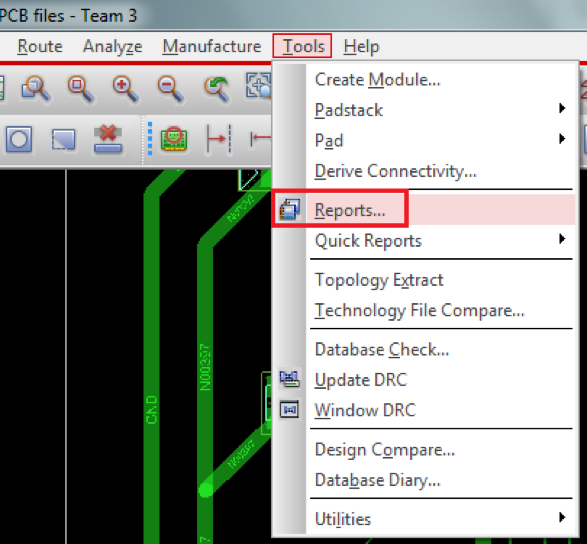The width and height of the screenshot is (587, 544).
Task: Open the Manufacture menu
Action: pyautogui.click(x=212, y=46)
